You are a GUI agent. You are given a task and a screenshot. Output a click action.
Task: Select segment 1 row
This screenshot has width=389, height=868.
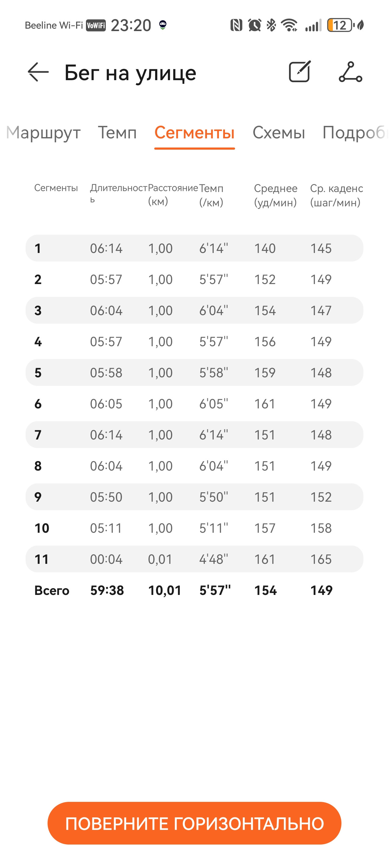point(194,248)
